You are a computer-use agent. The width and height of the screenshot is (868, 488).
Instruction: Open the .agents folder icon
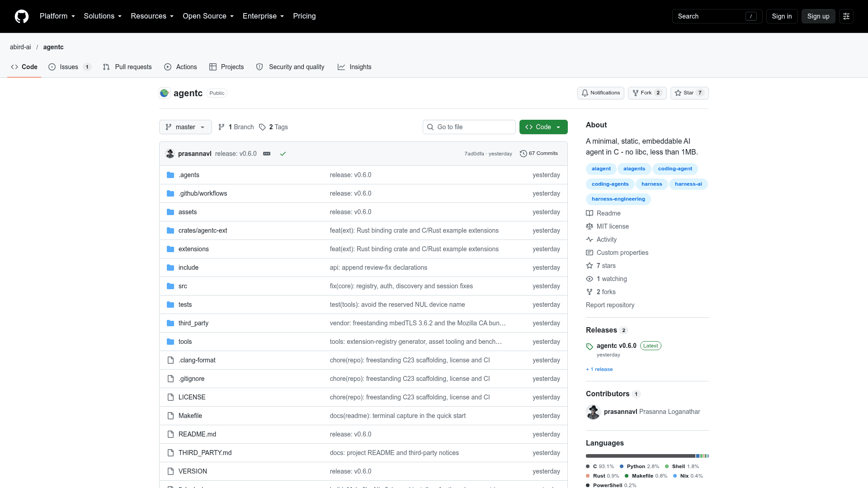click(170, 175)
